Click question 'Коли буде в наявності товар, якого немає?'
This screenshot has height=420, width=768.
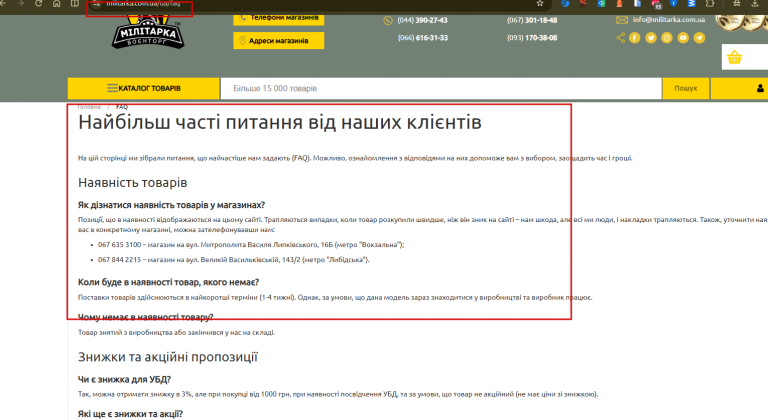(x=168, y=282)
